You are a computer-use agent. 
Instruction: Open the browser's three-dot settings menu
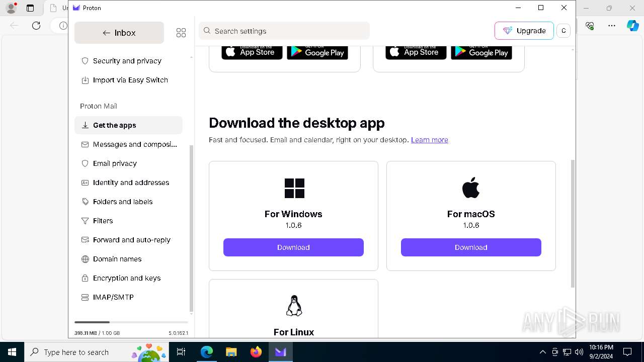[612, 25]
